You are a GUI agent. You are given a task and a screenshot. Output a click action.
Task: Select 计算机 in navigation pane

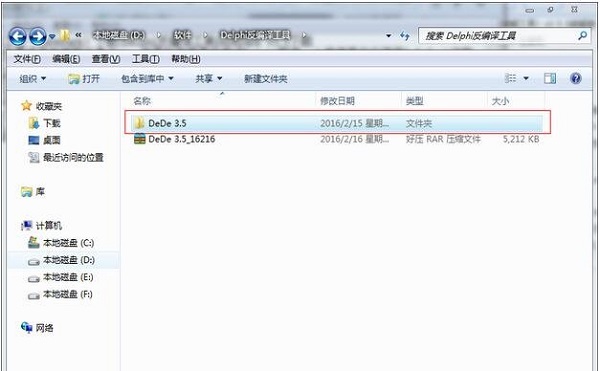49,226
